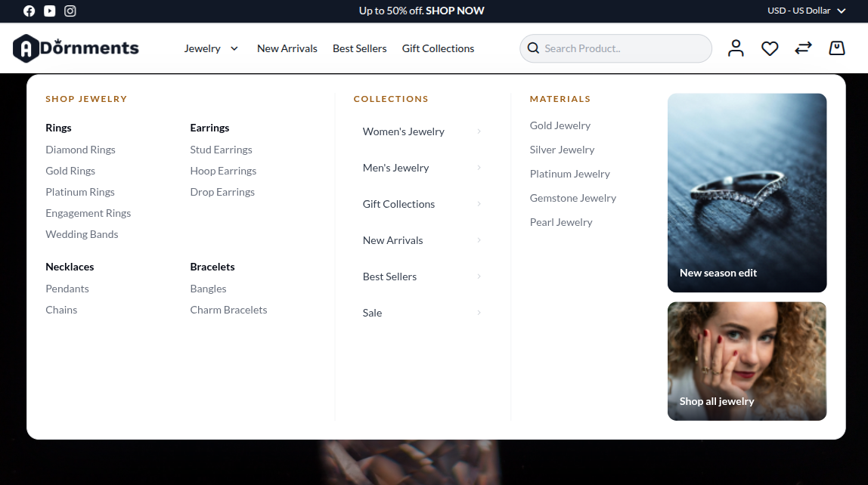Open the New season edit image
Viewport: 868px width, 485px height.
[x=747, y=193]
